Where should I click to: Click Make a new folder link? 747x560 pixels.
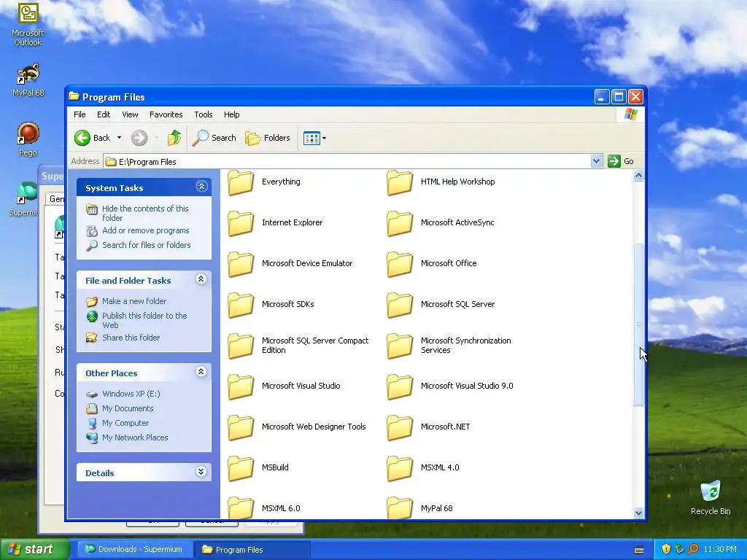pos(134,301)
